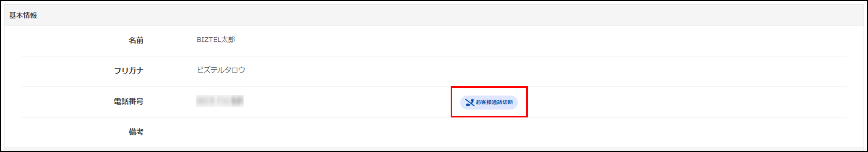Click the crossed-out phone hang-up icon
868x152 pixels.
click(x=470, y=103)
